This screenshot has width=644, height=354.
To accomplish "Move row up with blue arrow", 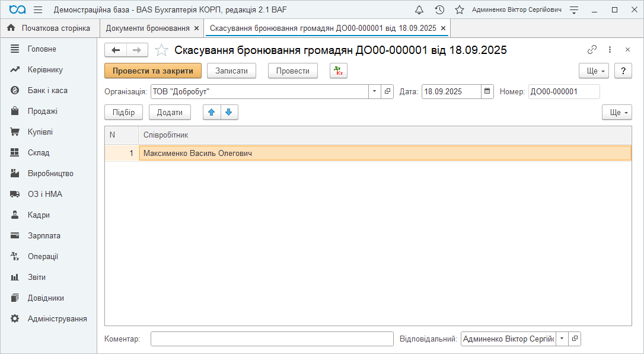I will click(x=212, y=113).
